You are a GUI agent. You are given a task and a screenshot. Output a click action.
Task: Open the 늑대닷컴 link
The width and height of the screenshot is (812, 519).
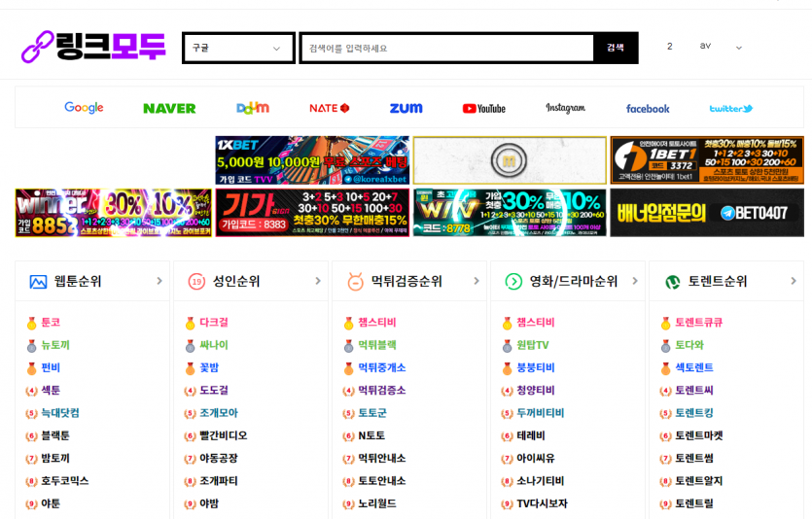click(x=60, y=413)
